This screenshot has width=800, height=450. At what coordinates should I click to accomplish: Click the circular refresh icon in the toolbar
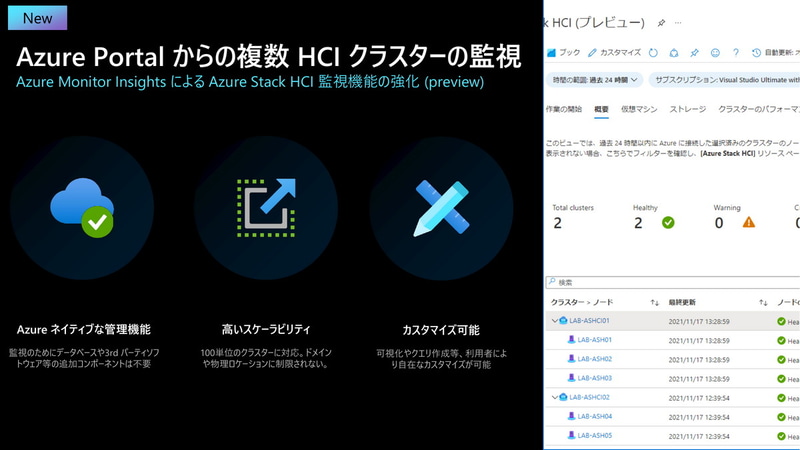[x=653, y=53]
